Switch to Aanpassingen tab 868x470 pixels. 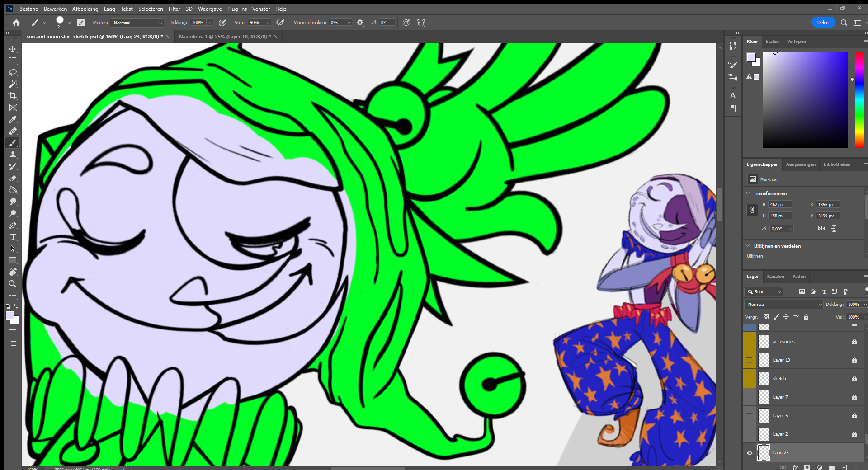click(x=801, y=164)
